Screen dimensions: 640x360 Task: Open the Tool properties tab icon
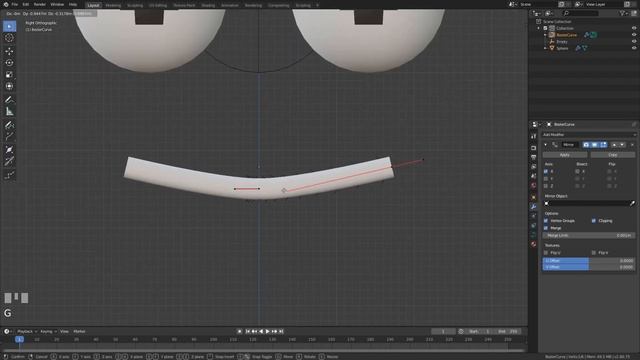[533, 136]
